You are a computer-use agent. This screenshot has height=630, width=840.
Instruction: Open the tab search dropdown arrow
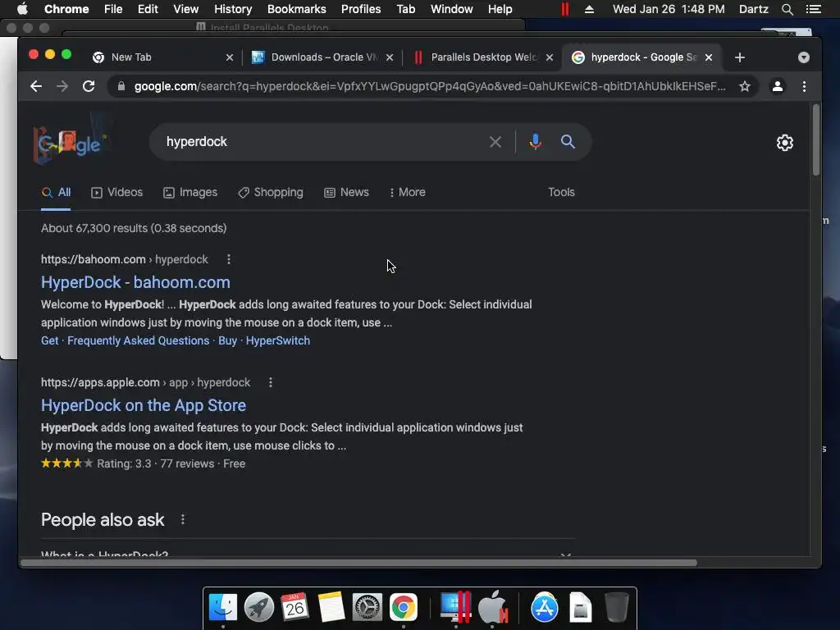(x=804, y=57)
